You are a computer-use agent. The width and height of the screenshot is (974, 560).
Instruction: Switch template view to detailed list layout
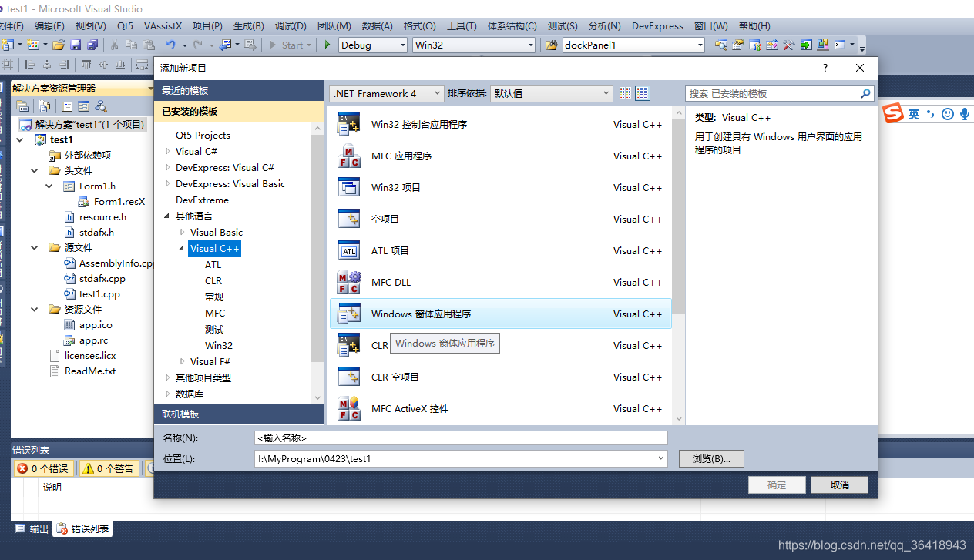pos(643,92)
